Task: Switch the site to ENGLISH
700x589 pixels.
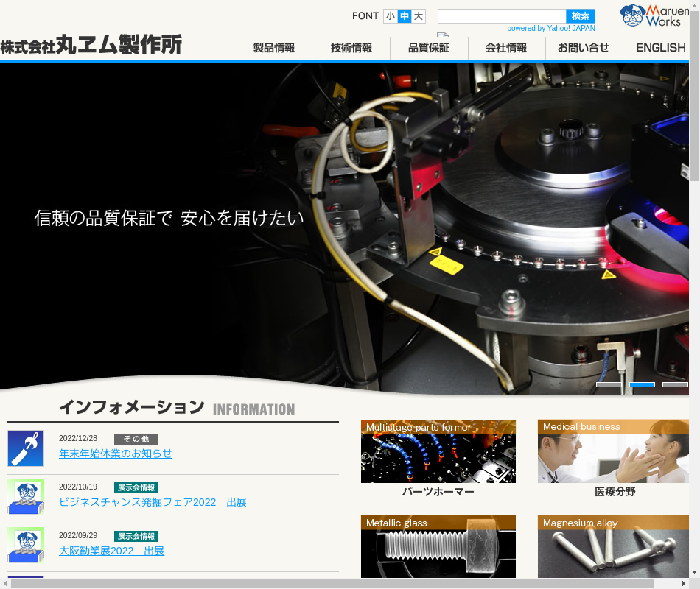Action: [x=660, y=48]
